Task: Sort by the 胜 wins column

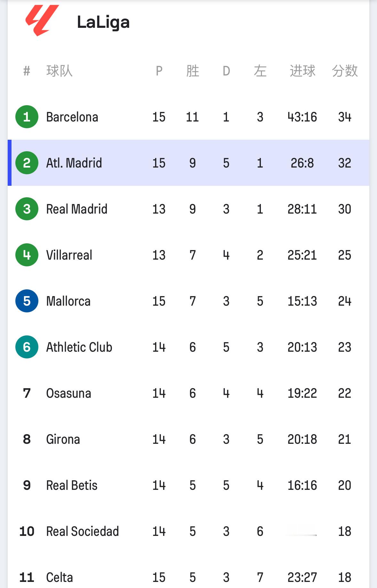Action: click(192, 71)
